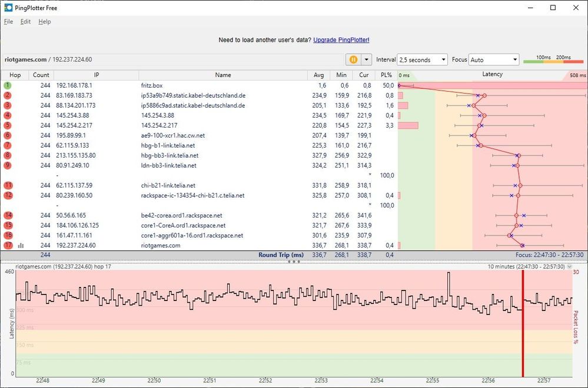Viewport: 588px width, 388px height.
Task: Click the IP column header
Action: coord(97,75)
